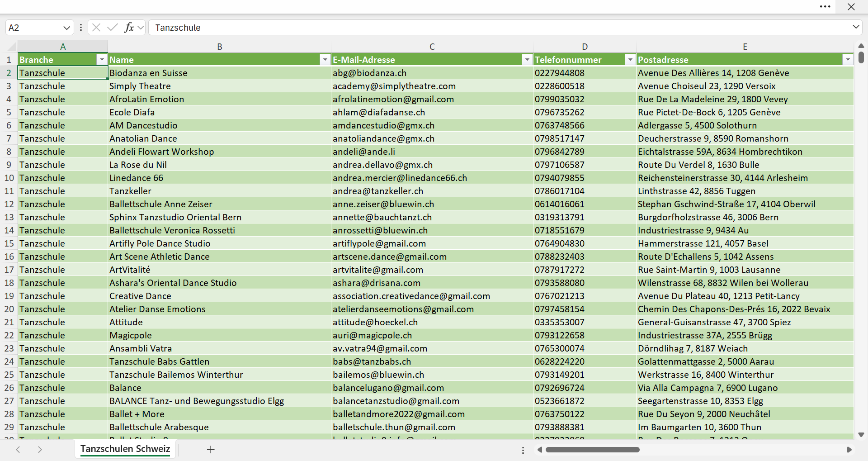Click the vertical scrollbar thumb

[x=861, y=57]
